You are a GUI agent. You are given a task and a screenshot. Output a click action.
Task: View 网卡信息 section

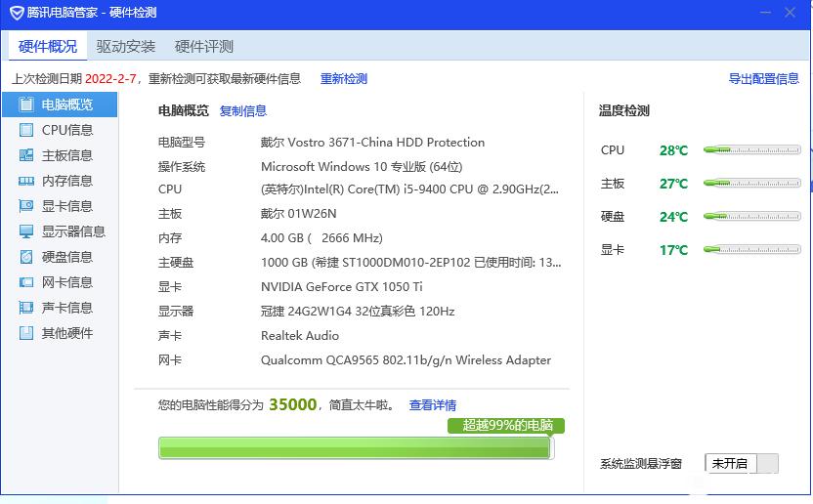[60, 282]
